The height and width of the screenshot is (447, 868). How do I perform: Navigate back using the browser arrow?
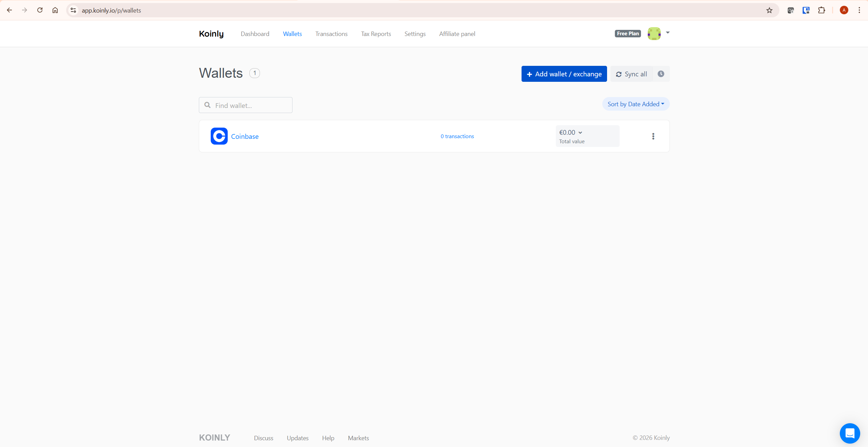10,10
